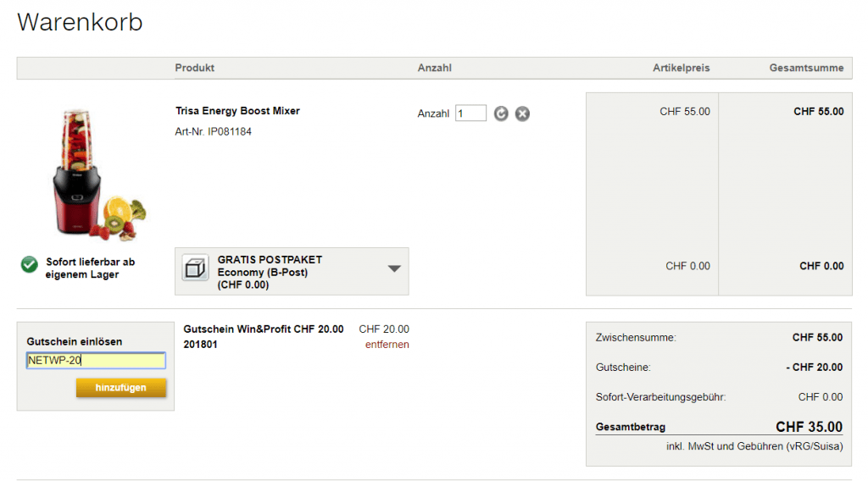Click the Gutschein Win&Profit CHF 20.00 entry
This screenshot has height=481, width=868.
point(263,329)
